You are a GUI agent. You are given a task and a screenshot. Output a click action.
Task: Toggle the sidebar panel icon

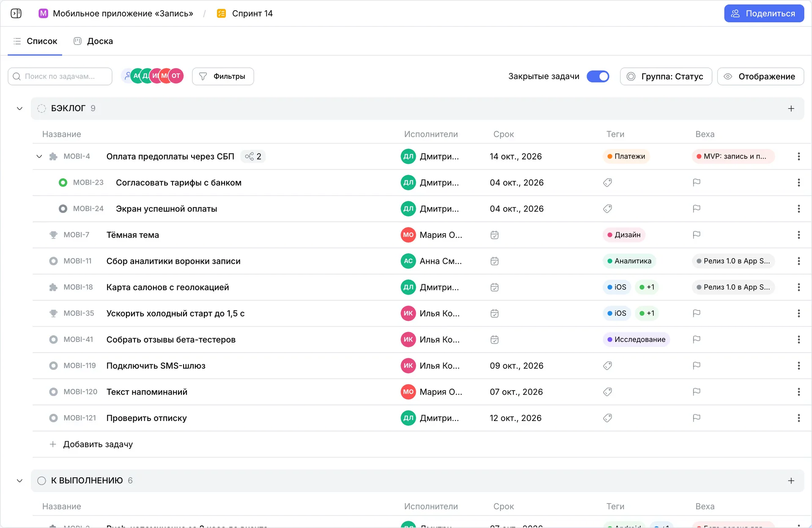click(16, 14)
